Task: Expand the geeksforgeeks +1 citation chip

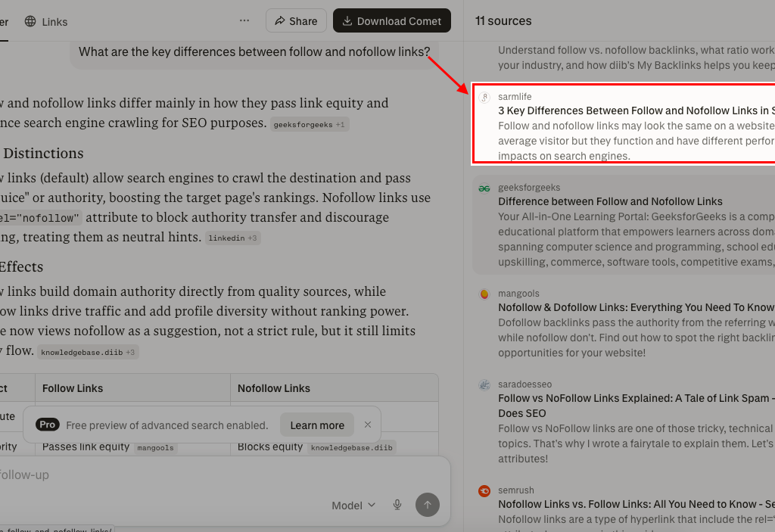Action: [309, 124]
